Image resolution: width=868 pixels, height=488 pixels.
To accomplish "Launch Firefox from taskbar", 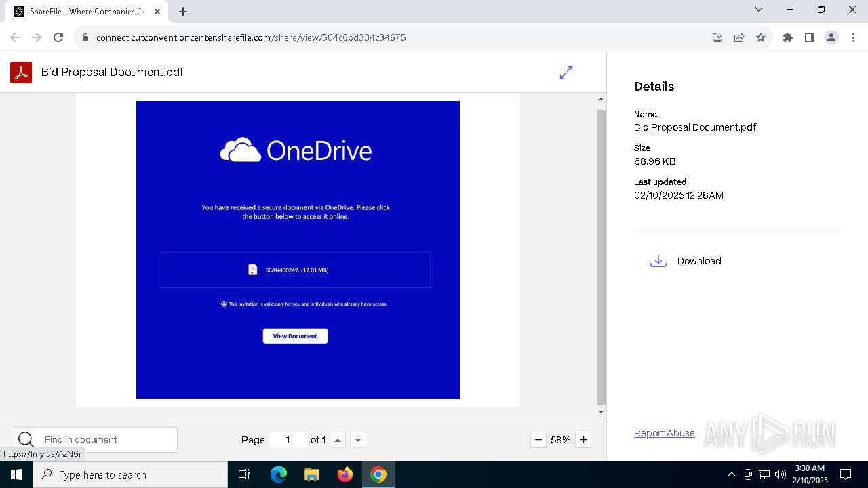I will 345,474.
